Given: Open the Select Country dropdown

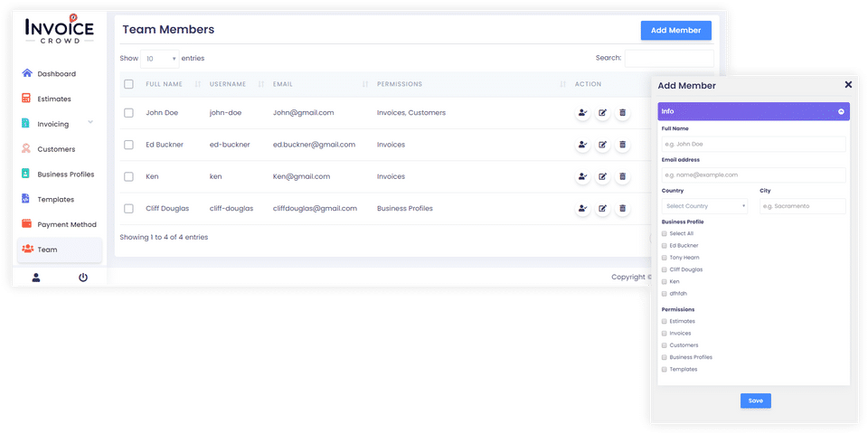Looking at the screenshot, I should point(705,206).
